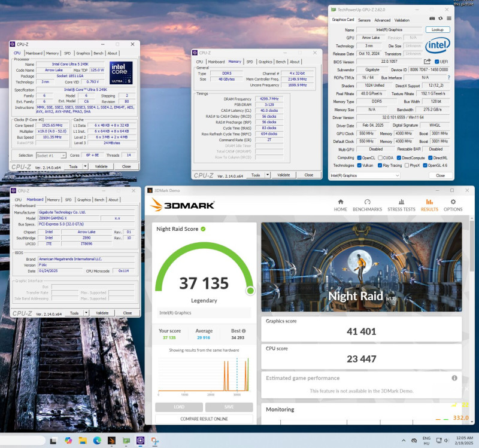Click the Estimated game performance info icon
This screenshot has height=448, width=479.
[x=454, y=378]
